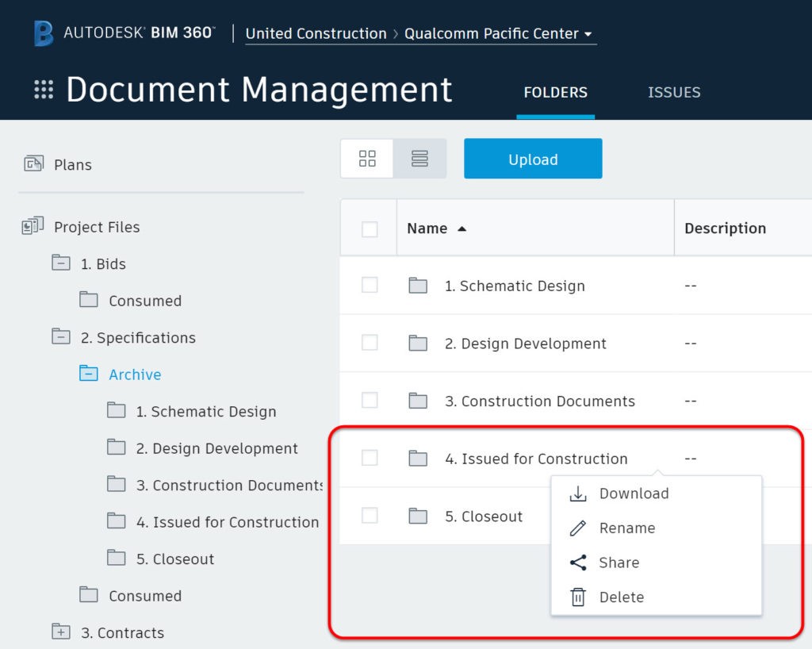Switch to list view layout
This screenshot has width=812, height=649.
coord(419,159)
